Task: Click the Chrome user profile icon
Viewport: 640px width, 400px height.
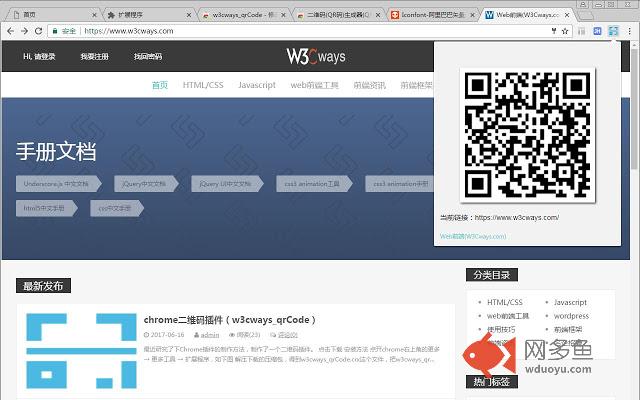Action: [x=583, y=4]
